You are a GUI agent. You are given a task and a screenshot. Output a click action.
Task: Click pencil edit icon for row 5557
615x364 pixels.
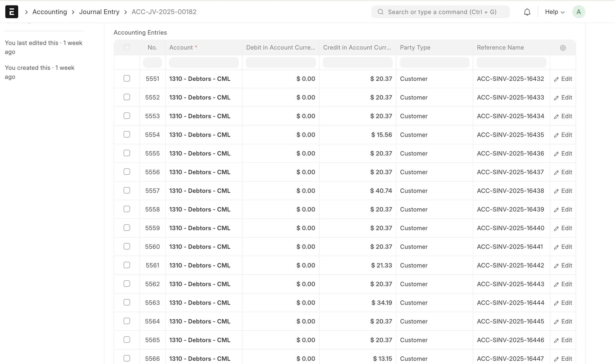click(x=556, y=191)
